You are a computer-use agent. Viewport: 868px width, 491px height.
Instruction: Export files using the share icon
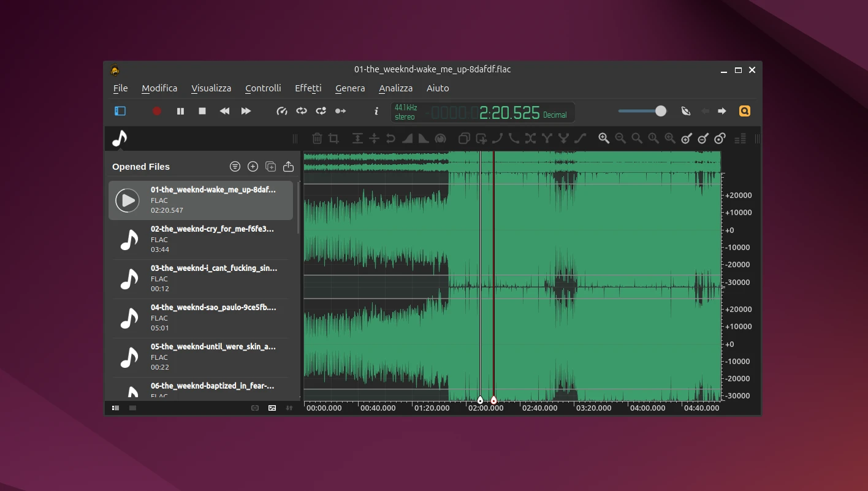click(288, 166)
